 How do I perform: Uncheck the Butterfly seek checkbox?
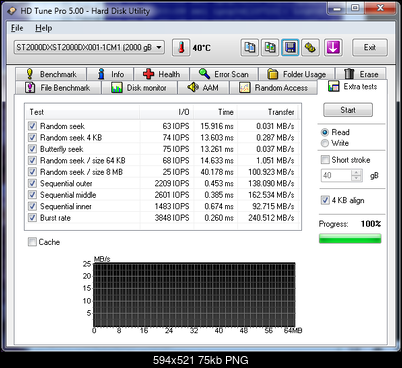click(32, 149)
